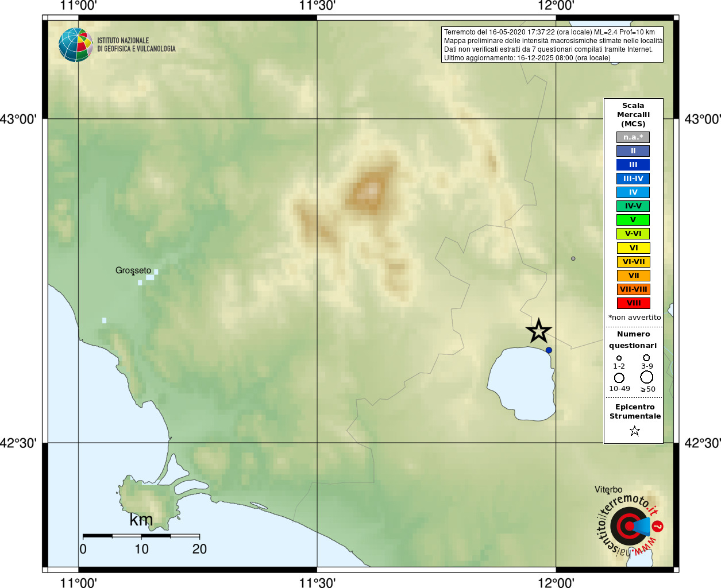The width and height of the screenshot is (721, 588).
Task: Click the 'Numero questionari' legend heading
Action: click(x=633, y=340)
